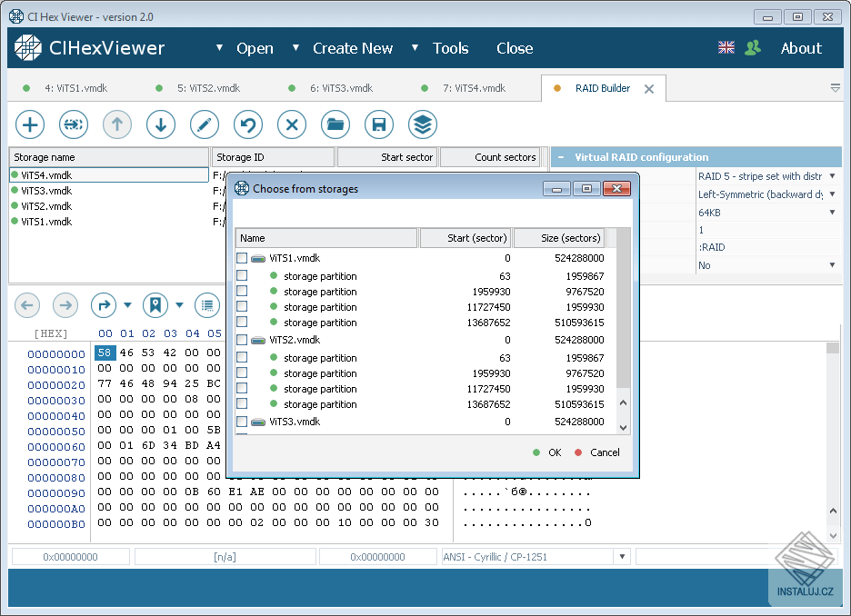The height and width of the screenshot is (616, 851).
Task: Check the first storage partition of ViTS2.vmdk
Action: 241,356
